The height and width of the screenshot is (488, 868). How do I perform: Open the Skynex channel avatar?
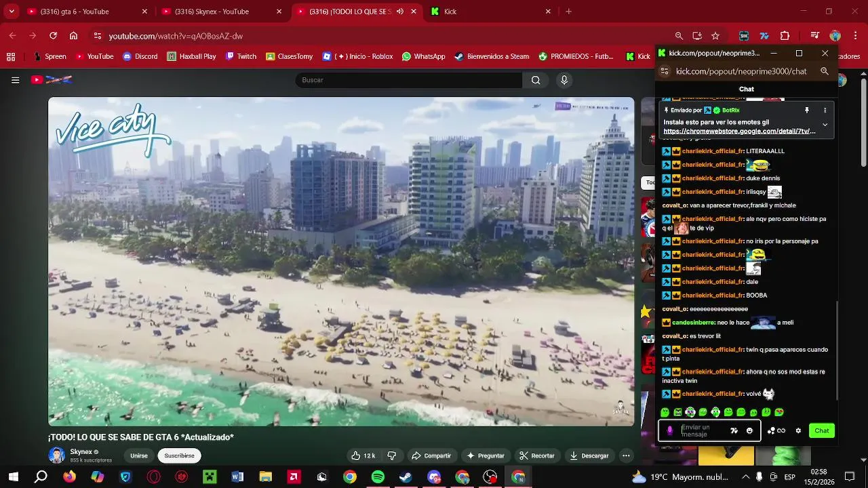(x=56, y=455)
